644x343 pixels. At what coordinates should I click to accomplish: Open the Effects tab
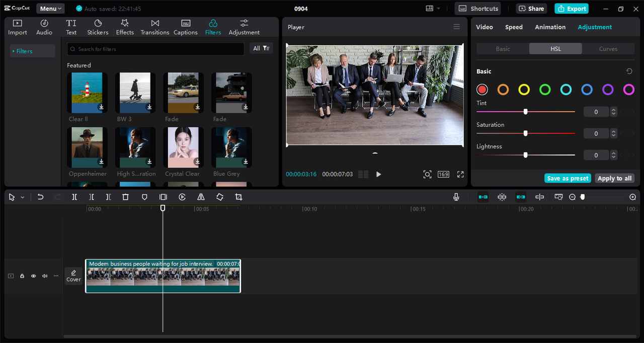[125, 27]
